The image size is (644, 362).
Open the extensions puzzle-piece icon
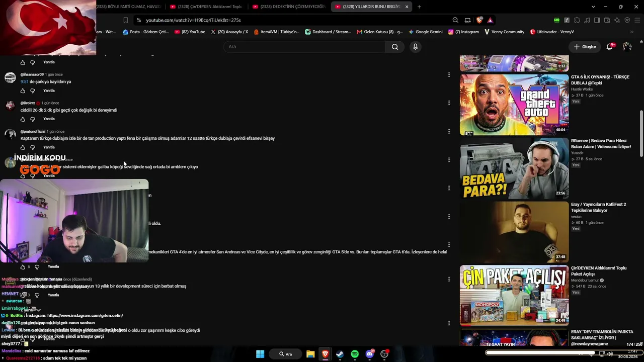tap(577, 20)
